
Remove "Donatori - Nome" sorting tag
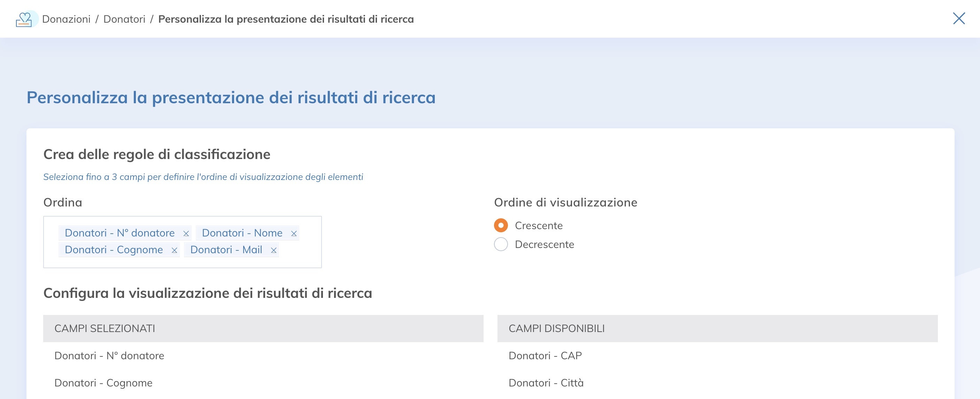tap(293, 233)
